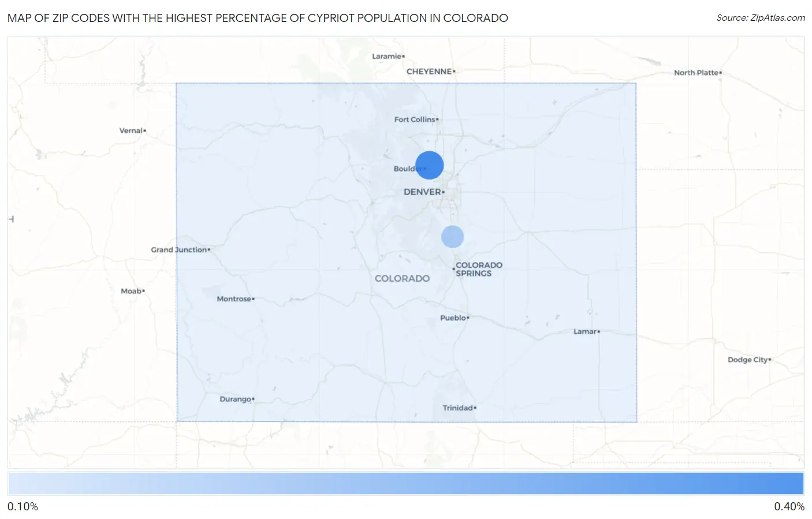
Task: Click the CHEYENNE label
Action: click(x=429, y=72)
